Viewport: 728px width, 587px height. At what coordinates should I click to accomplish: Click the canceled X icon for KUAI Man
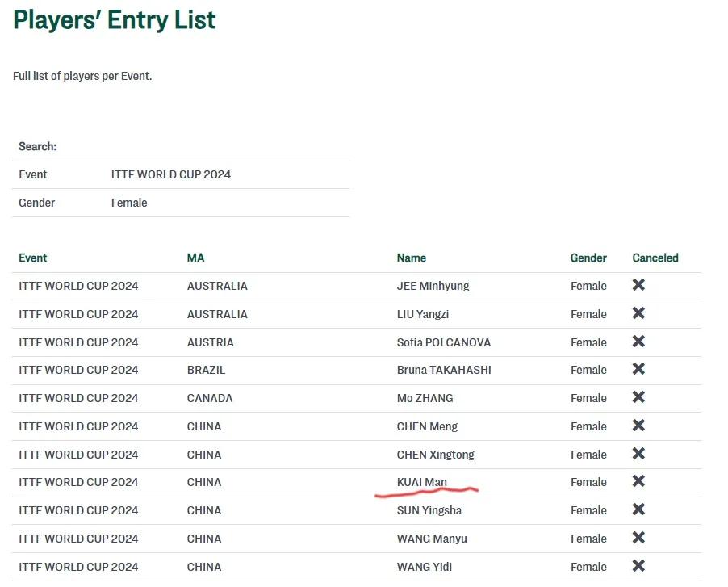638,481
